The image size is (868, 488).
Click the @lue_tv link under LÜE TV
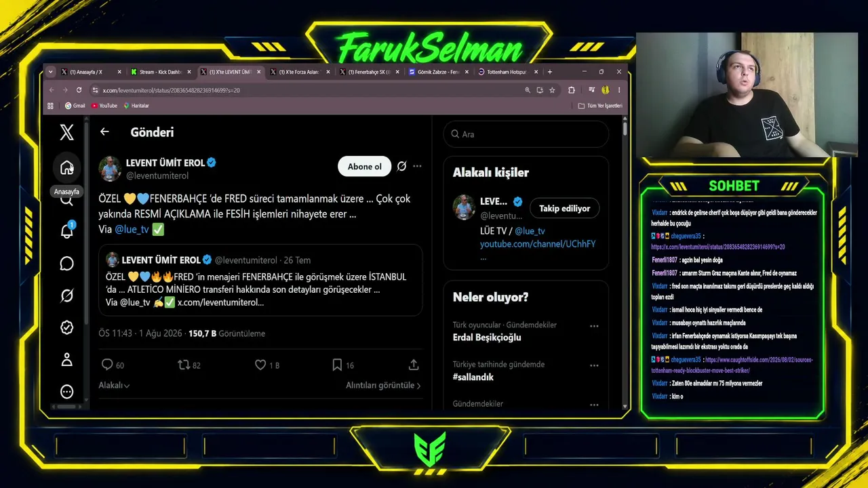(x=530, y=230)
